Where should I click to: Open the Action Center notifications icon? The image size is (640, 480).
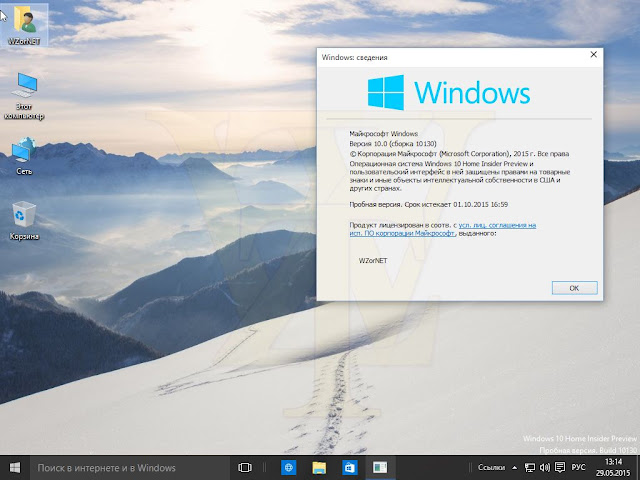560,467
